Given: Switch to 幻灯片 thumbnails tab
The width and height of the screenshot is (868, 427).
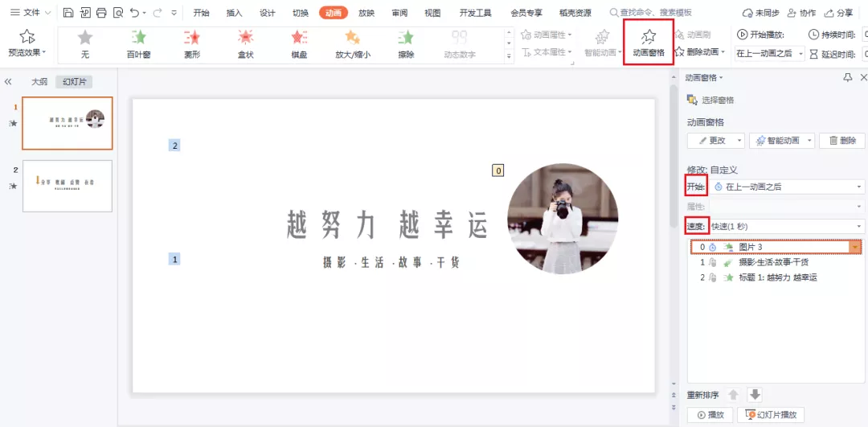Looking at the screenshot, I should (74, 82).
